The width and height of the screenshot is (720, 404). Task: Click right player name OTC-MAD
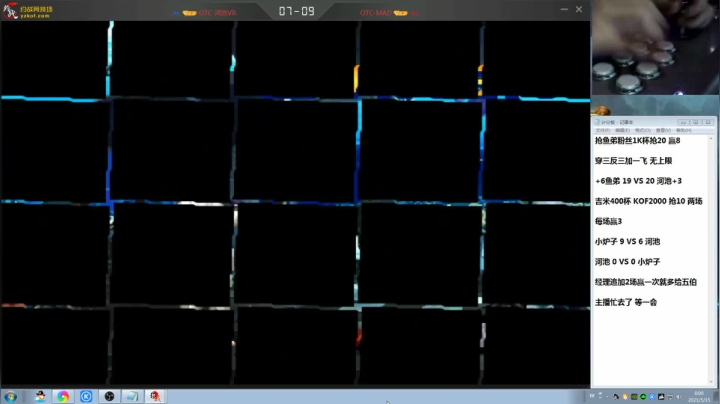(x=376, y=13)
